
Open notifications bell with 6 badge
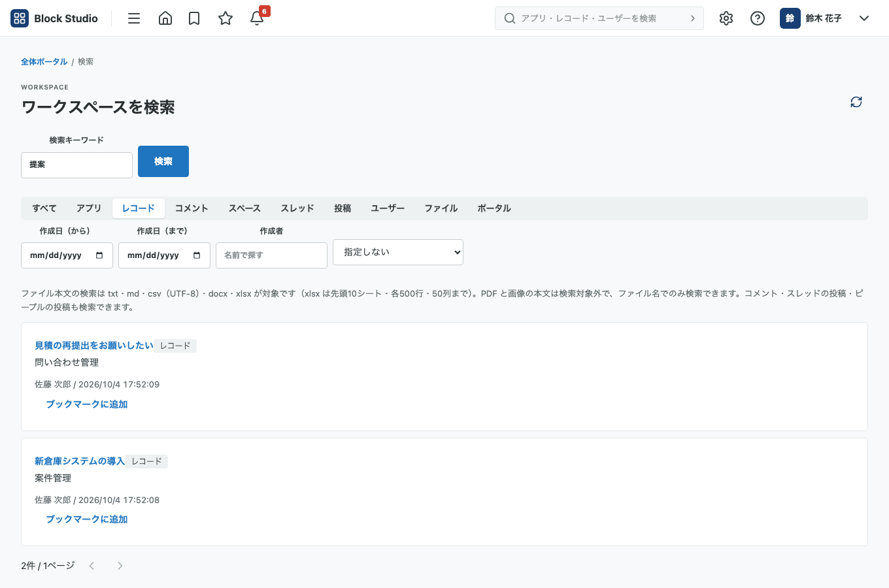[x=257, y=18]
